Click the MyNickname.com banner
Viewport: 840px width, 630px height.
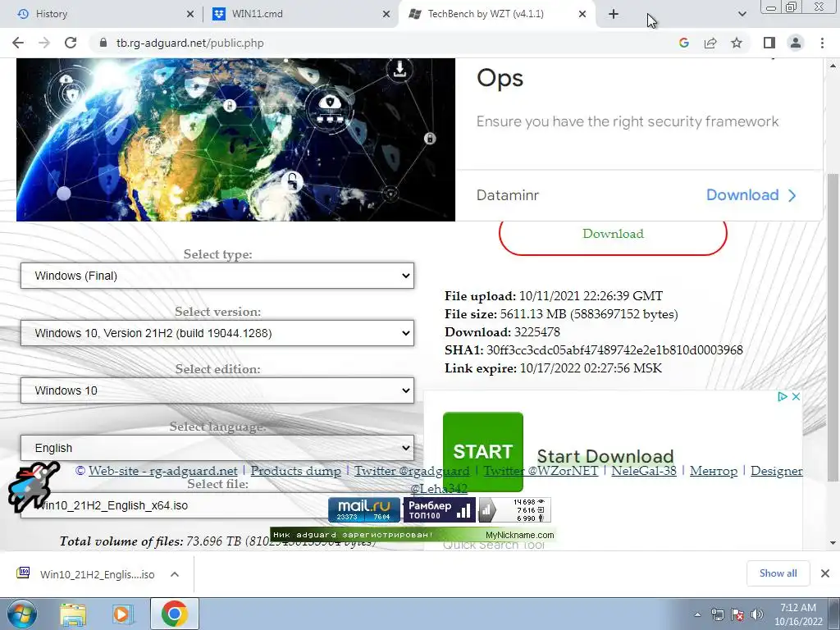point(413,535)
